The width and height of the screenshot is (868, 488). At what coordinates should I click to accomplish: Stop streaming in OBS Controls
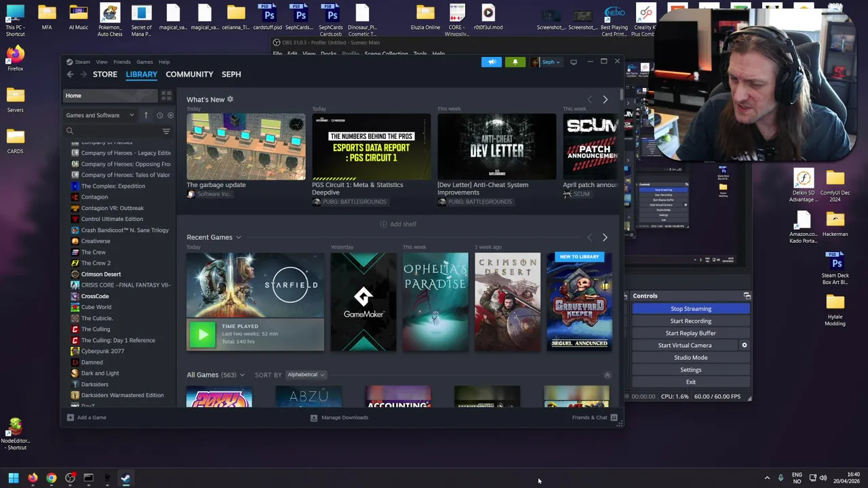691,309
